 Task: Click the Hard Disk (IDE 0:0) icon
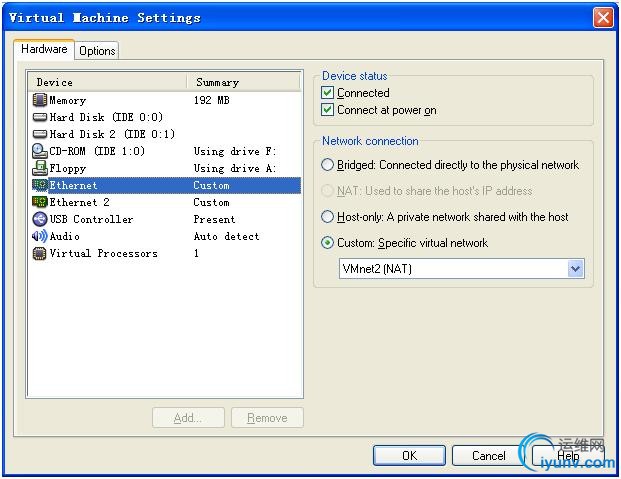click(40, 117)
